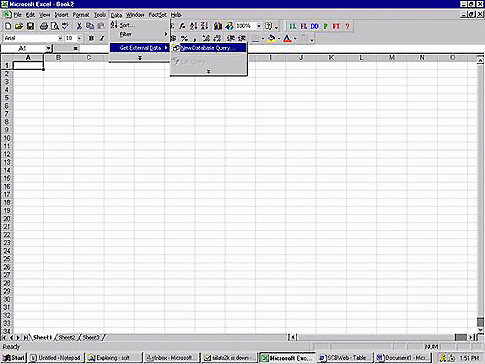Decrease decimal places
This screenshot has height=364, width=485.
217,38
